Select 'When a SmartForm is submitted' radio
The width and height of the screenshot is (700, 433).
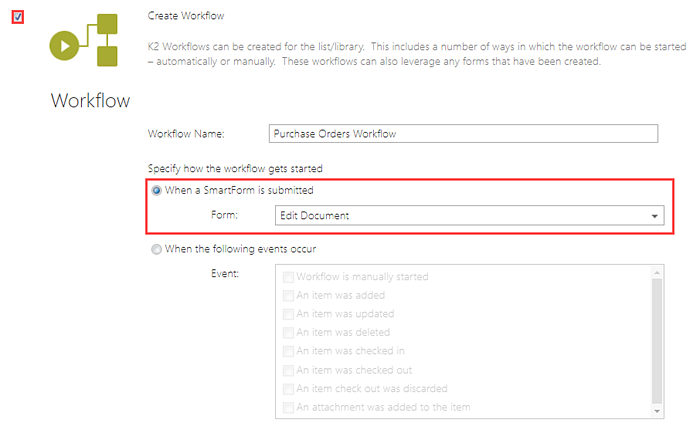(x=156, y=190)
